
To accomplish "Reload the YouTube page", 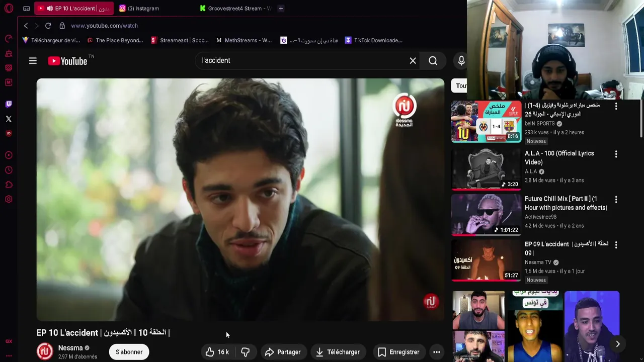I will [x=48, y=26].
